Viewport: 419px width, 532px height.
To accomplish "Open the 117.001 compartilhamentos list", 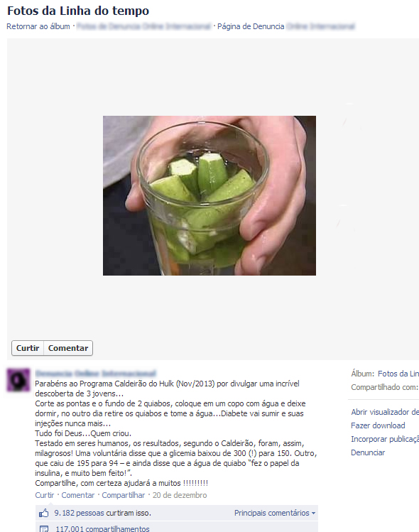I will click(102, 528).
